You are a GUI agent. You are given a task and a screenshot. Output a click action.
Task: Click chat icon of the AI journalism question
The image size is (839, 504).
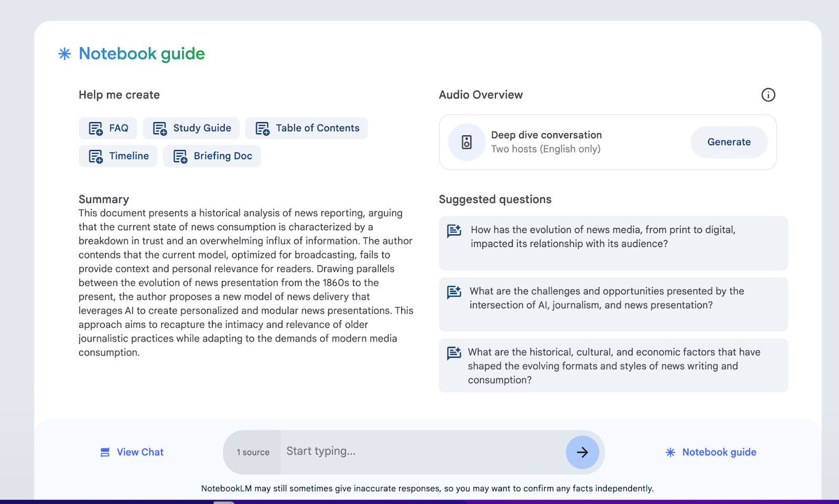[x=454, y=292]
